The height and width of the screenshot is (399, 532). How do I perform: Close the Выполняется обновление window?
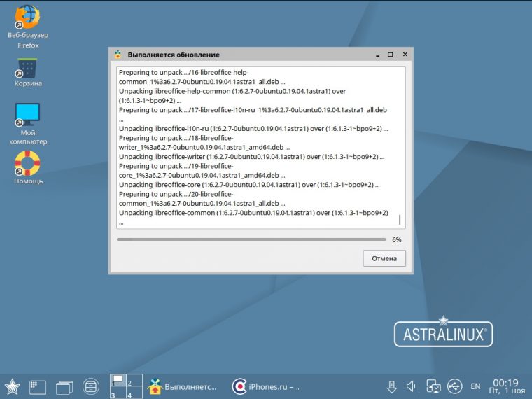click(x=405, y=55)
